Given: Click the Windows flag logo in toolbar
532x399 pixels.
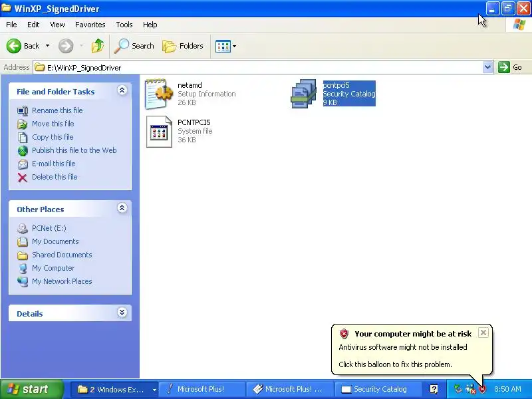Looking at the screenshot, I should coord(519,25).
